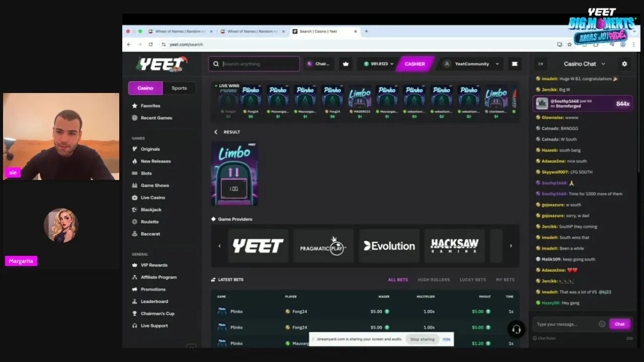This screenshot has height=362, width=644.
Task: Expand Casino Chat room dropdown
Action: tap(584, 64)
